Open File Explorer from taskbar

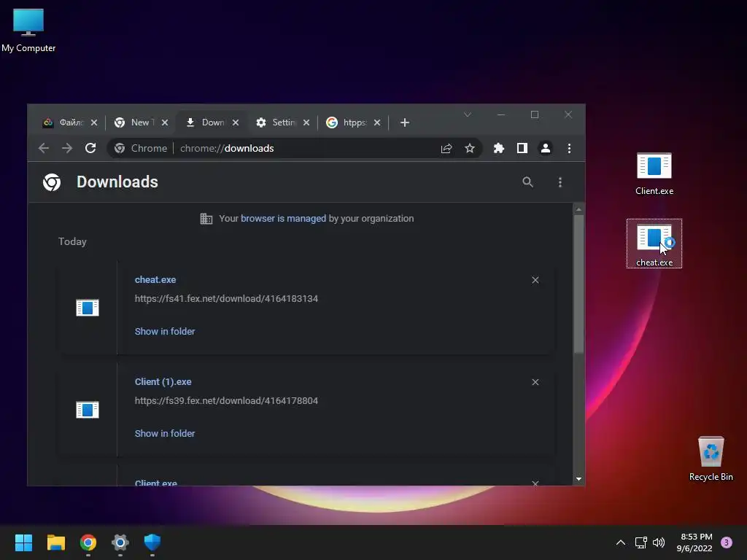[55, 542]
